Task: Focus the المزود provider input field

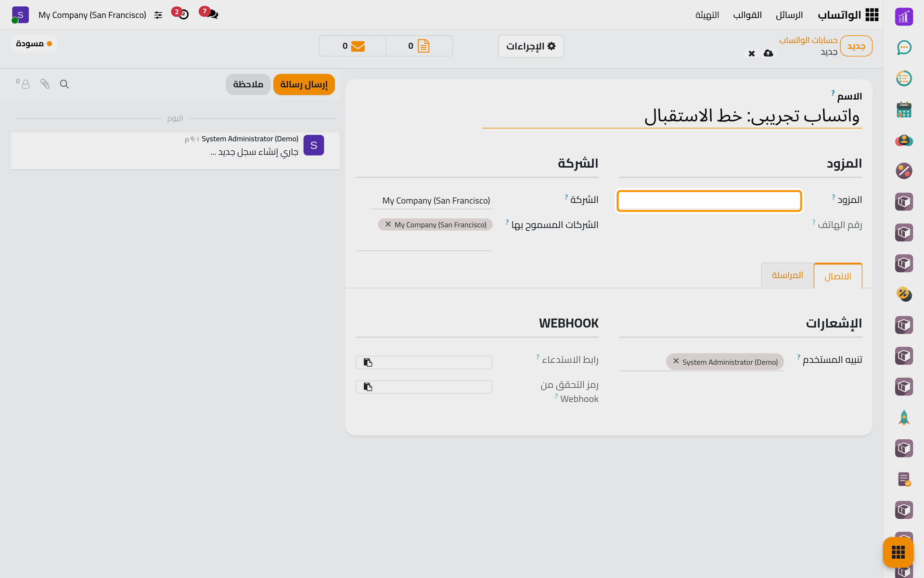Action: point(709,201)
